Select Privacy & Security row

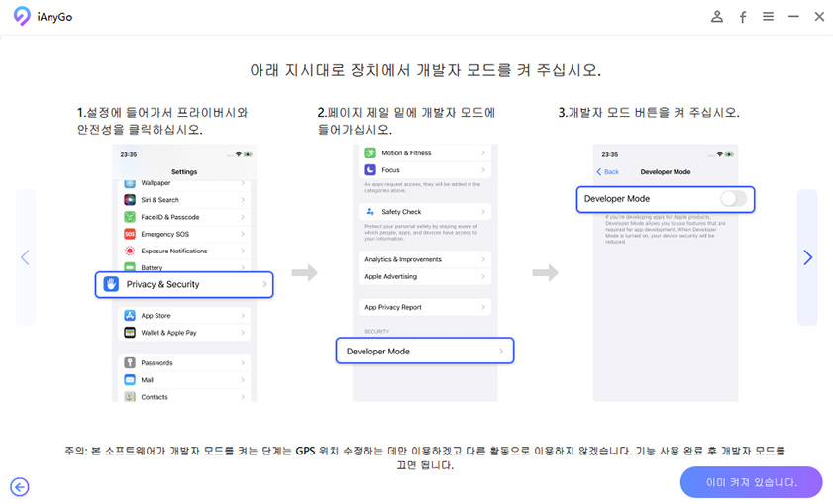click(x=184, y=284)
